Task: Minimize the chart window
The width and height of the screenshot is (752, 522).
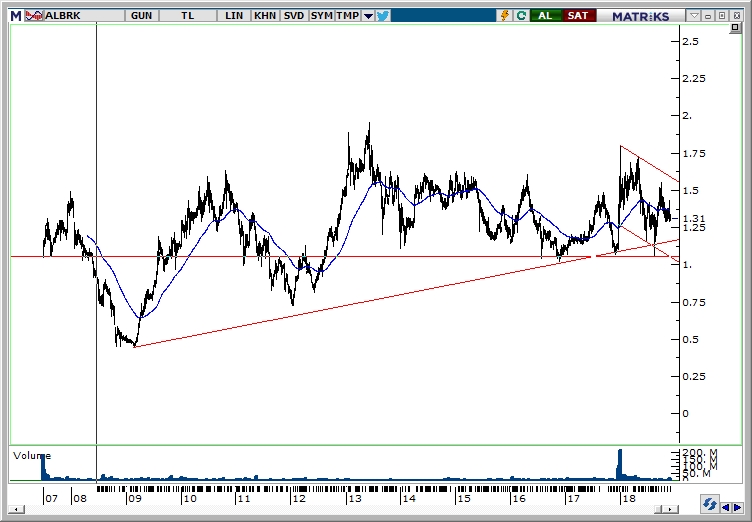Action: coord(708,16)
